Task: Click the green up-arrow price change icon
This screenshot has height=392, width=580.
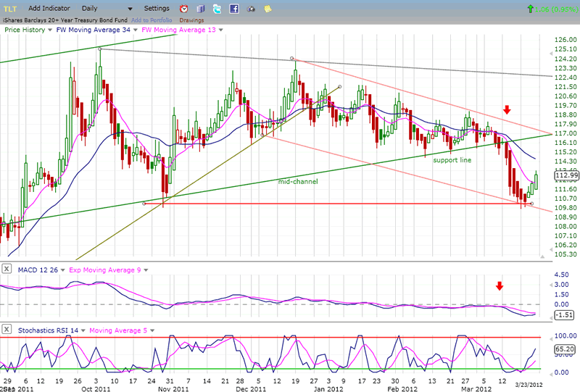Action: [x=531, y=8]
